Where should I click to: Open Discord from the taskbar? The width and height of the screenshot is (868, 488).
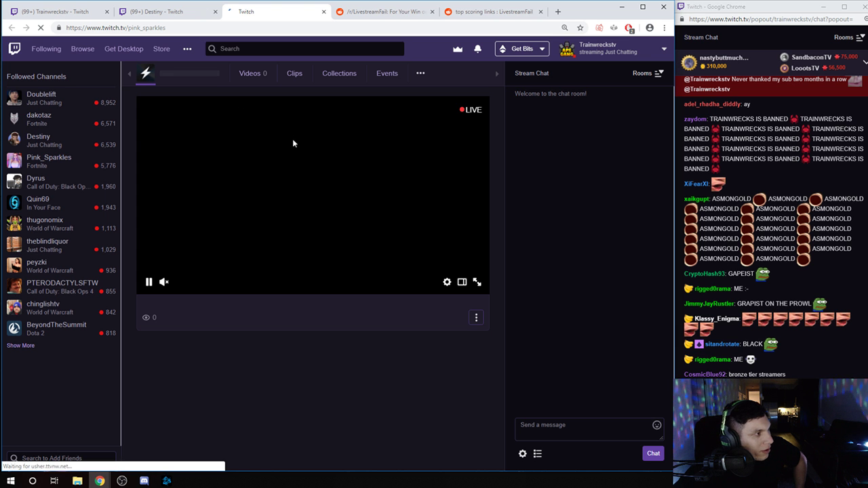pyautogui.click(x=144, y=481)
